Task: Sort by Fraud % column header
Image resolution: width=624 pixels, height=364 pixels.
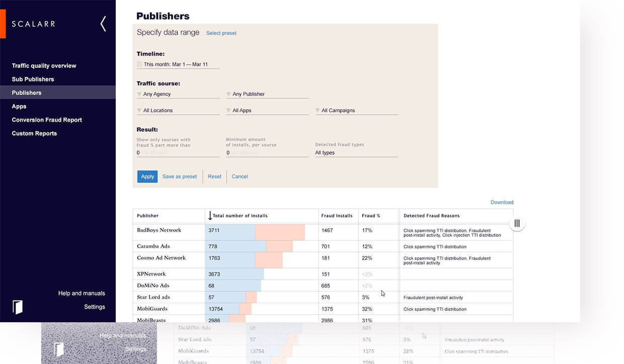Action: [x=371, y=216]
